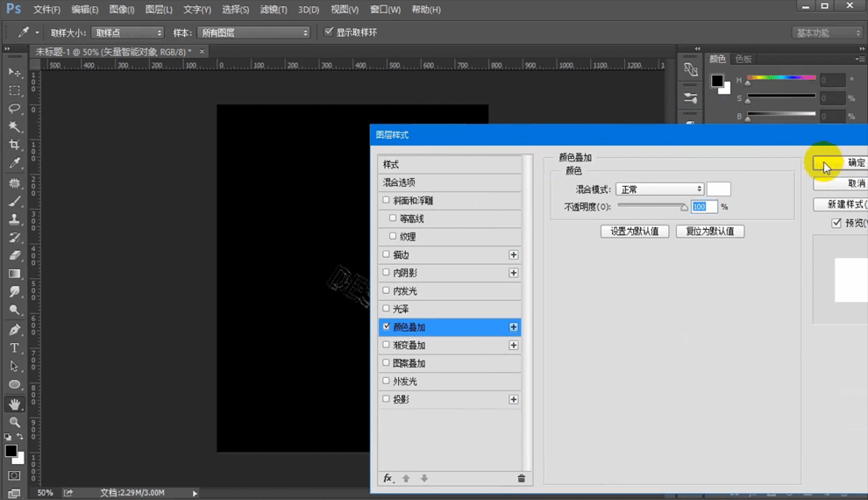Select the Lasso tool
The width and height of the screenshot is (868, 500).
pyautogui.click(x=14, y=109)
